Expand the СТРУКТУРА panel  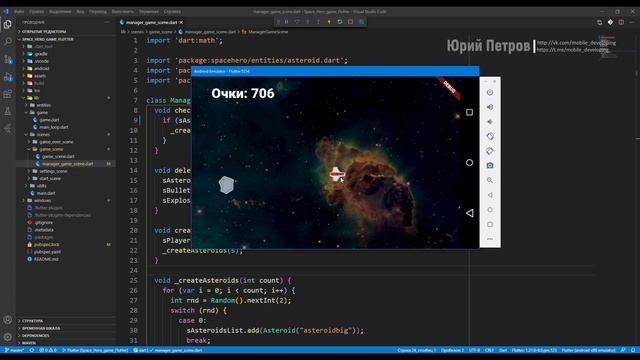pyautogui.click(x=66, y=321)
